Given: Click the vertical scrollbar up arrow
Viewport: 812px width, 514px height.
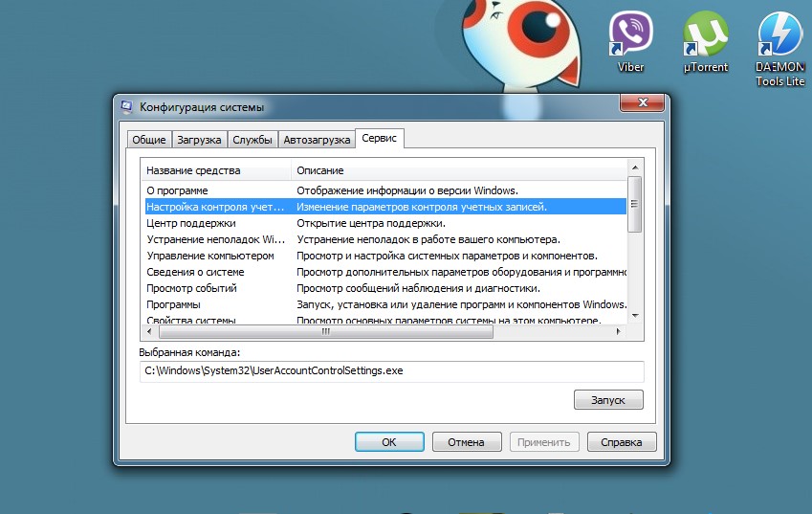Looking at the screenshot, I should click(x=635, y=168).
